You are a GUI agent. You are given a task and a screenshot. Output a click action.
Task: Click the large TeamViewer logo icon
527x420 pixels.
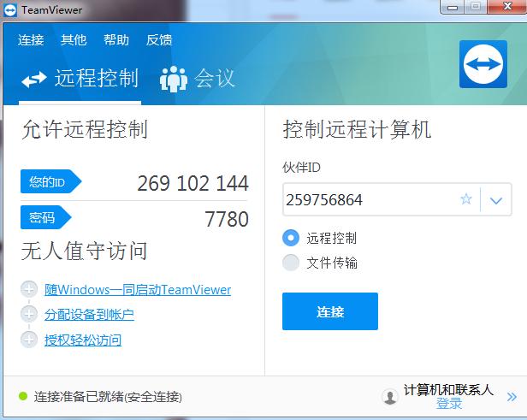[483, 64]
